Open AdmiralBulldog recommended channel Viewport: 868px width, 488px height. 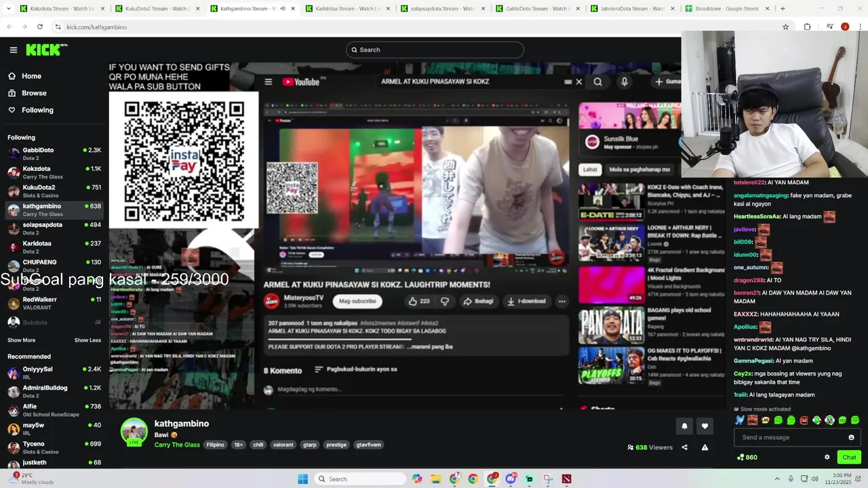click(54, 391)
